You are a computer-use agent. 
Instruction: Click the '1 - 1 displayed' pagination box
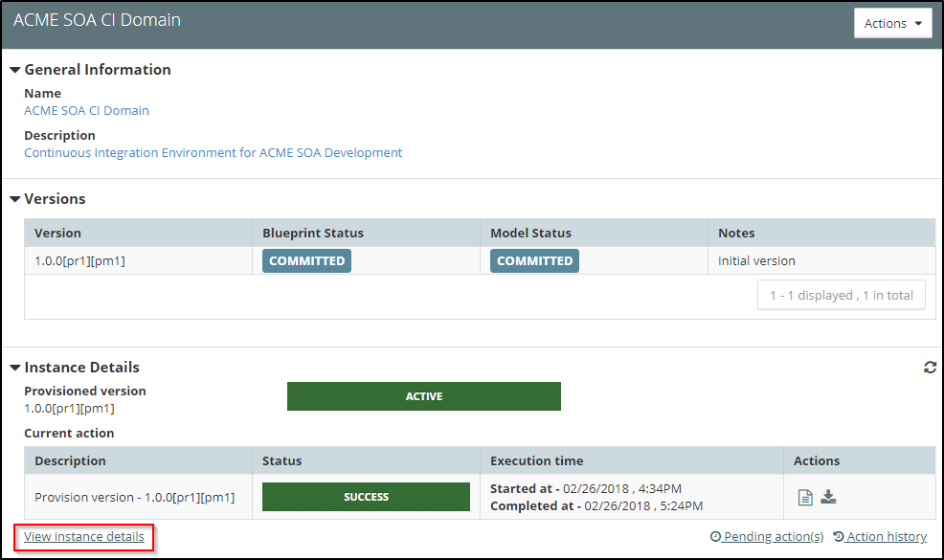coord(841,296)
